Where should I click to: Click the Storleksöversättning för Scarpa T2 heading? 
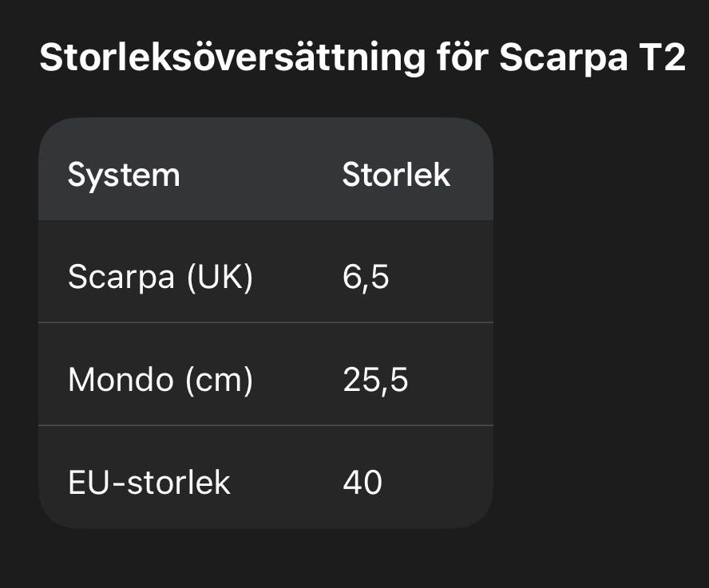[362, 58]
